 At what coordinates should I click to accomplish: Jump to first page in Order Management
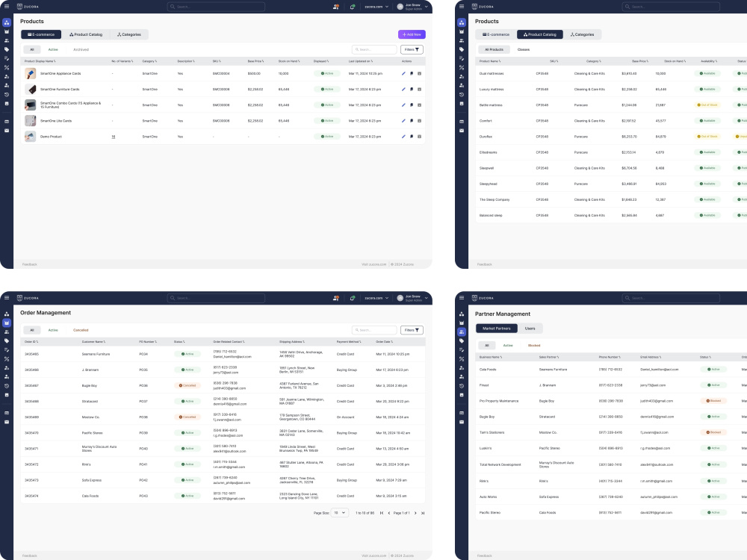point(382,513)
